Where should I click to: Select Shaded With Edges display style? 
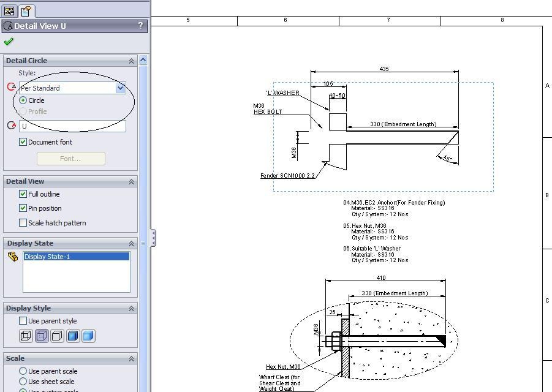pos(73,336)
